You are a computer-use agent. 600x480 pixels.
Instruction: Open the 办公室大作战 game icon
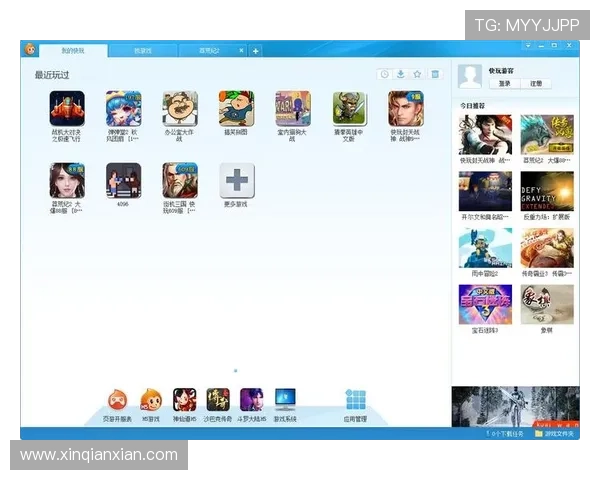(x=180, y=108)
